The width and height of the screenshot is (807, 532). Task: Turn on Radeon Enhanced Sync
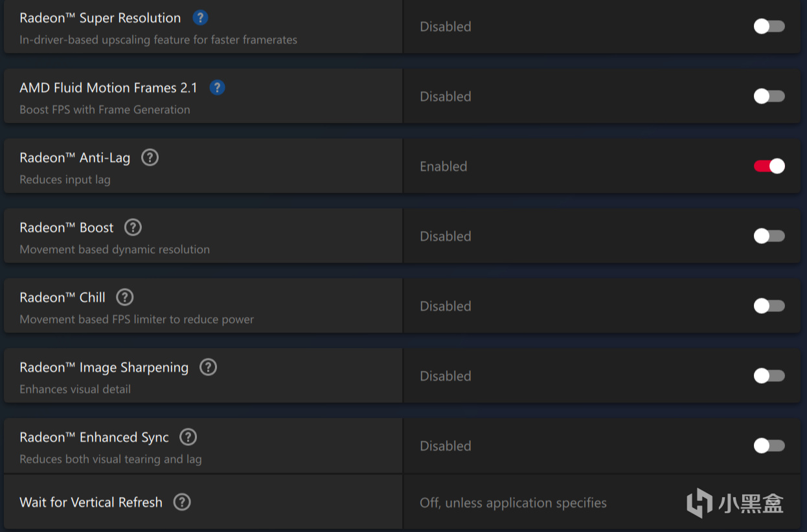point(769,446)
